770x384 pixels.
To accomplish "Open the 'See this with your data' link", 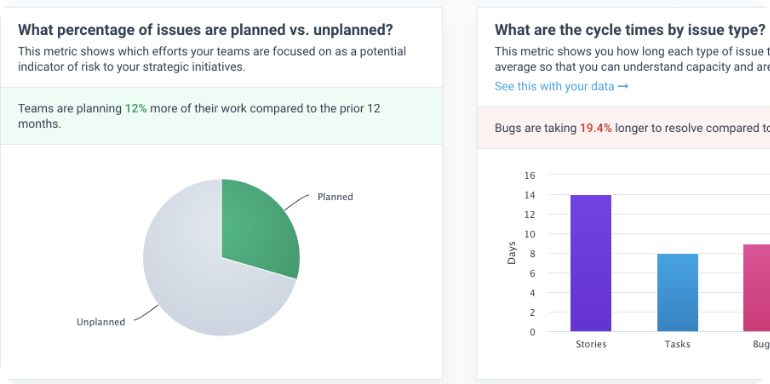I will coord(561,86).
